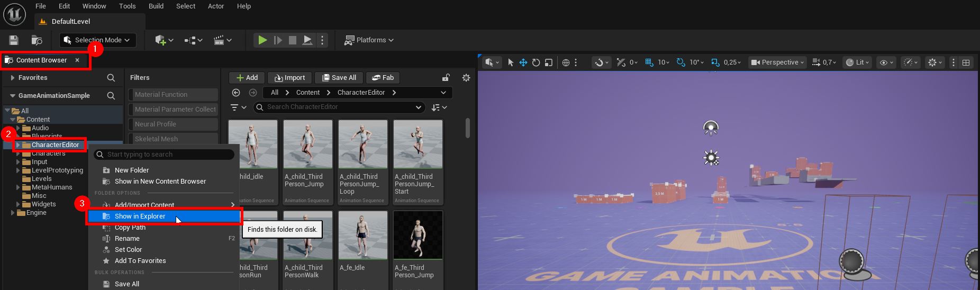Select the Content Browser tab

click(x=41, y=60)
